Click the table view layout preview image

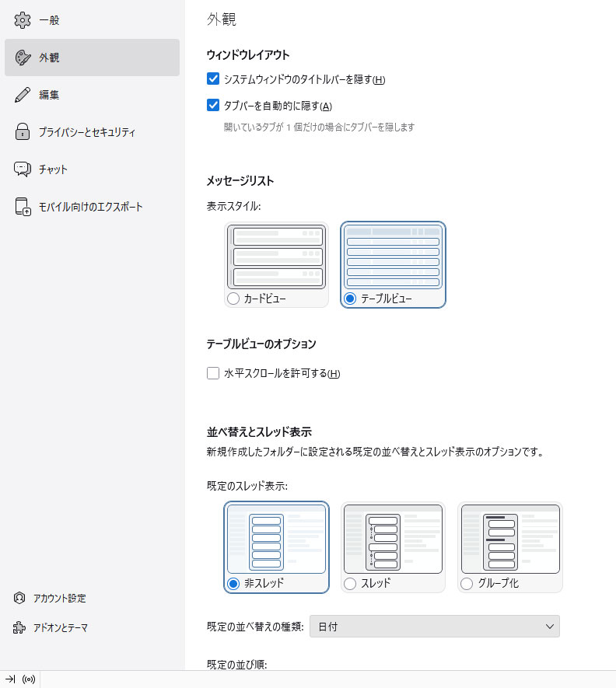(393, 257)
